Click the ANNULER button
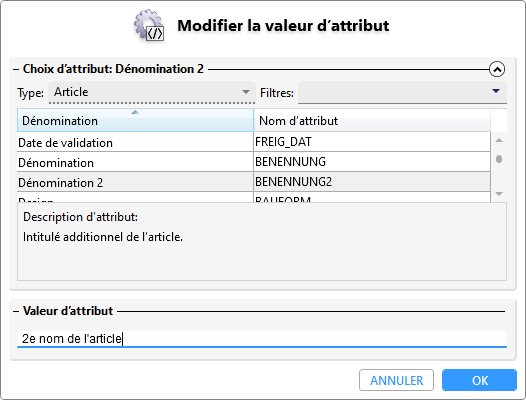Screen dimensions: 526x400 [396, 380]
